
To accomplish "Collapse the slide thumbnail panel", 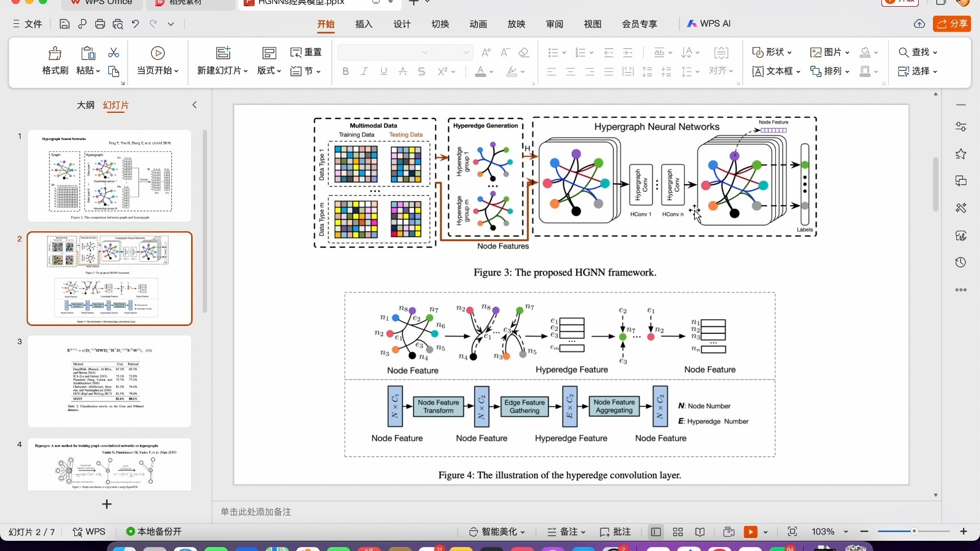I will point(195,105).
